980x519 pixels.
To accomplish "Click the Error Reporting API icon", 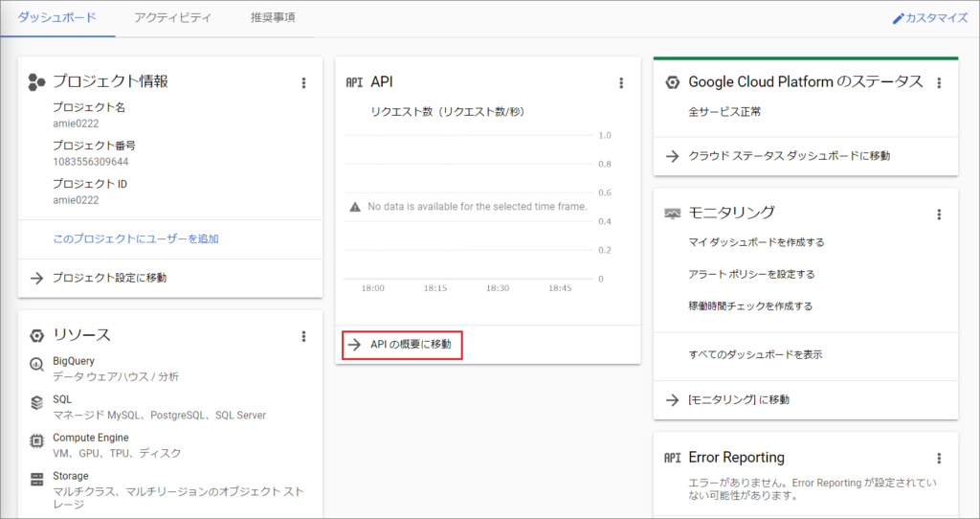I will coord(672,458).
